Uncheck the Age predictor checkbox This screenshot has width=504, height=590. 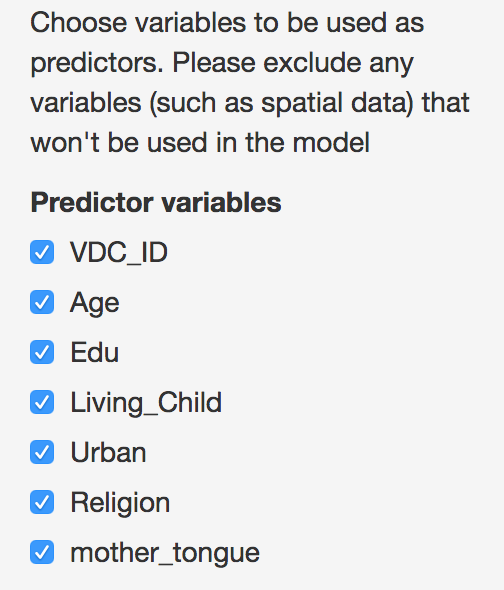[x=42, y=302]
